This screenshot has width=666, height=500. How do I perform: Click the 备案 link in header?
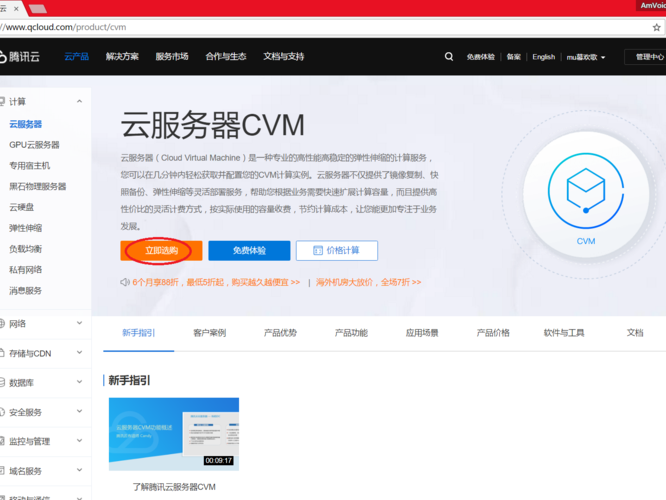(514, 57)
